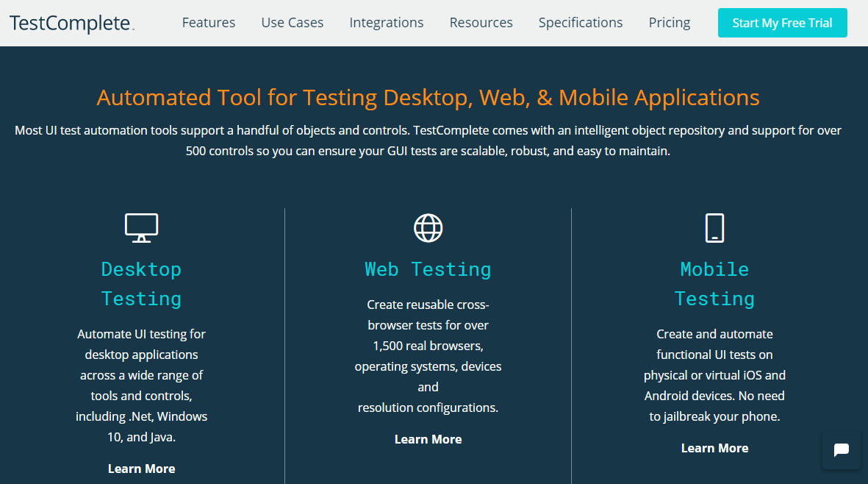Screen dimensions: 868x484
Task: Follow Learn More under Desktop Testing
Action: tap(142, 469)
